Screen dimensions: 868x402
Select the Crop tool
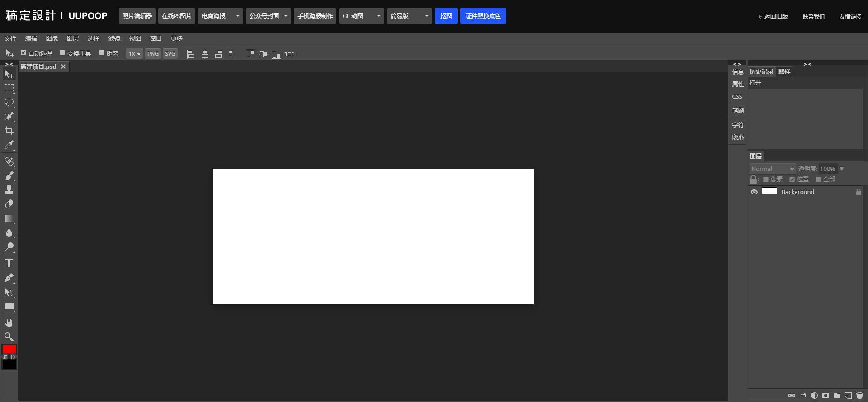point(9,131)
